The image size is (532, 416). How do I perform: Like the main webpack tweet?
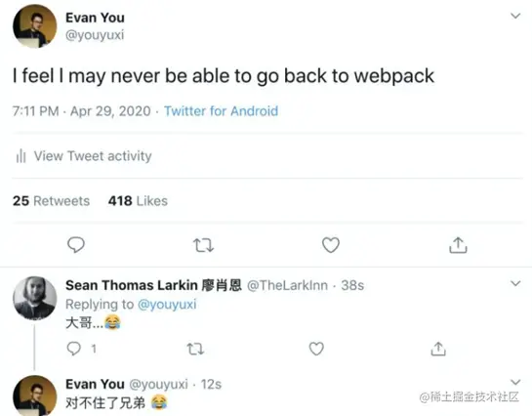coord(331,245)
